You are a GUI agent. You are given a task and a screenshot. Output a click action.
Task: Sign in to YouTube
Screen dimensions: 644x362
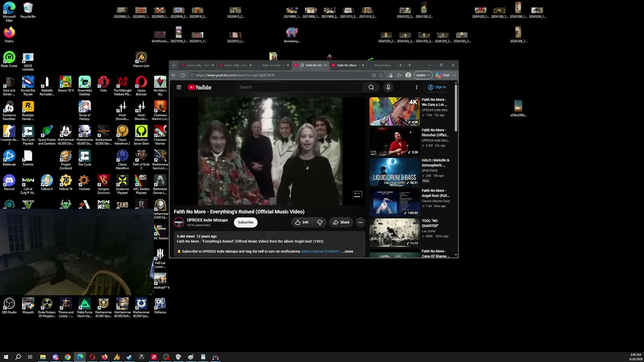pos(437,87)
